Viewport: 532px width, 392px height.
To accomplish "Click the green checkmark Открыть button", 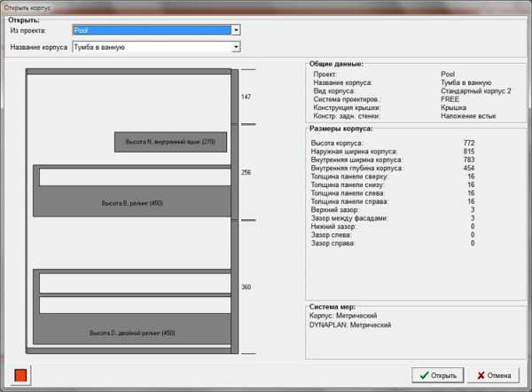I will pos(438,375).
